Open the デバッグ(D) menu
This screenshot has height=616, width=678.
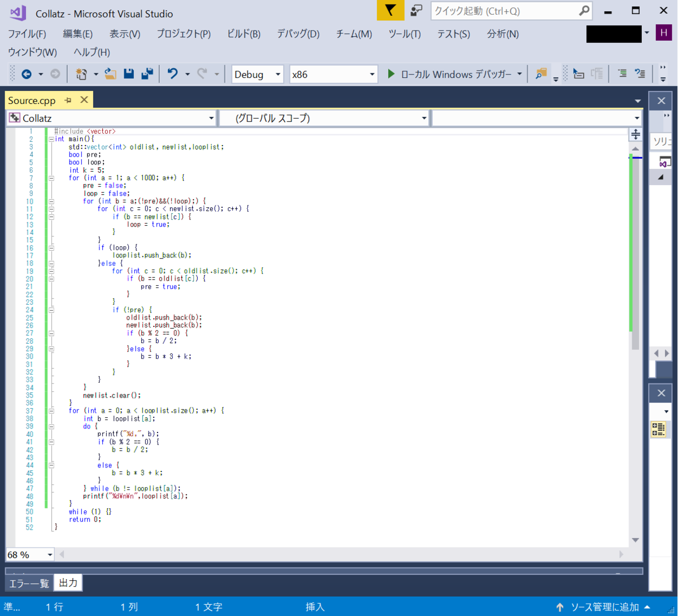pyautogui.click(x=298, y=34)
